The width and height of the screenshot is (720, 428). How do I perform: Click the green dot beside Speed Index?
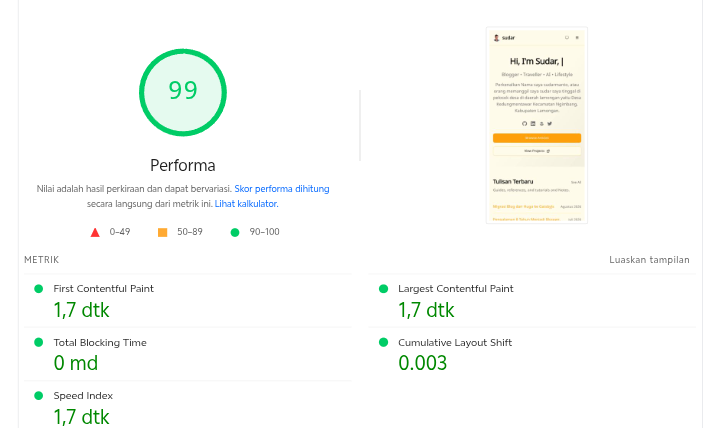39,396
